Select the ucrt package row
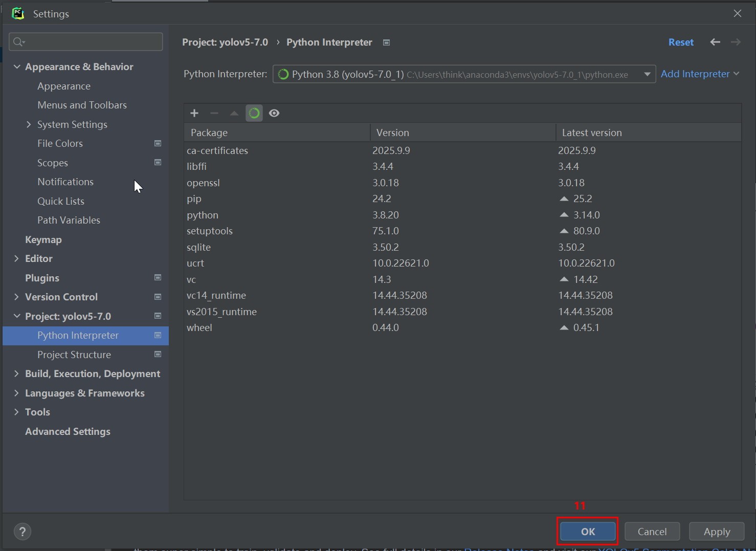This screenshot has height=551, width=756. point(462,263)
